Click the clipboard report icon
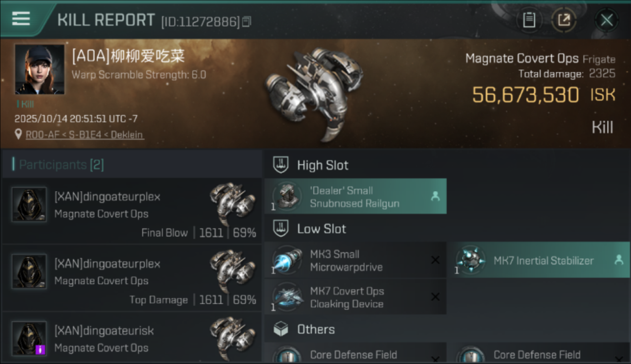 (x=529, y=20)
